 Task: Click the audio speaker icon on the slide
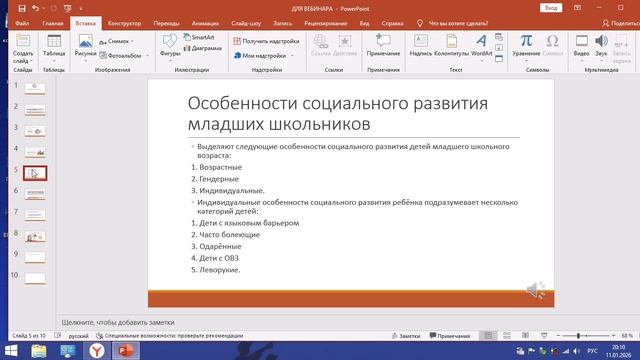(x=536, y=290)
